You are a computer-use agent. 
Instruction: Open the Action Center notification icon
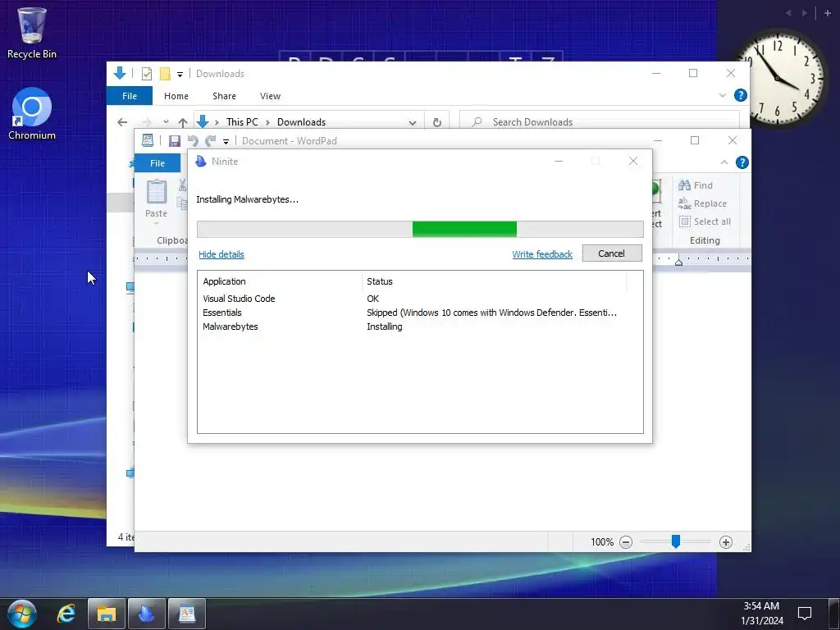pyautogui.click(x=805, y=614)
